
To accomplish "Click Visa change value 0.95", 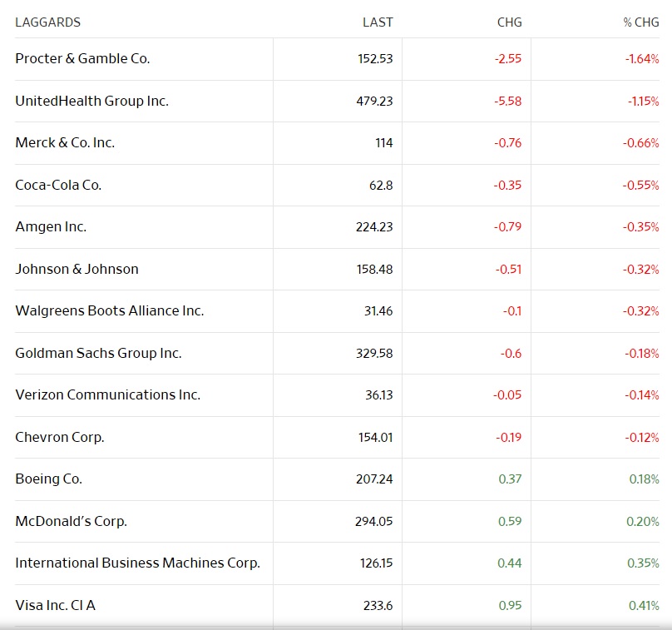I will pyautogui.click(x=510, y=606).
